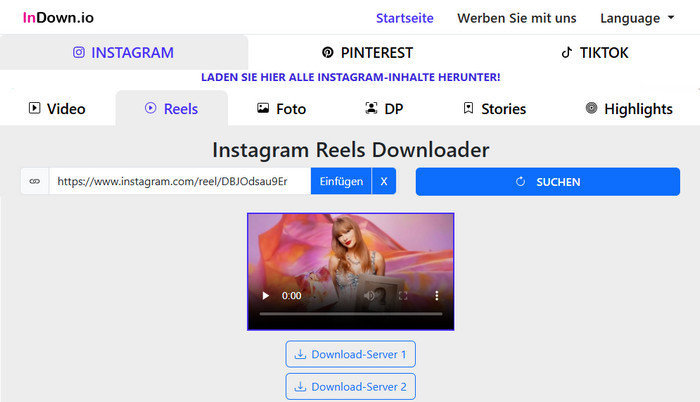Clear the URL with the X button
This screenshot has width=700, height=402.
point(384,181)
